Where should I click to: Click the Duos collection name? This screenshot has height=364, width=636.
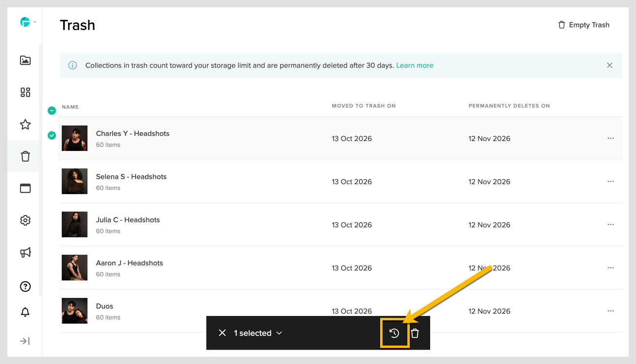104,306
